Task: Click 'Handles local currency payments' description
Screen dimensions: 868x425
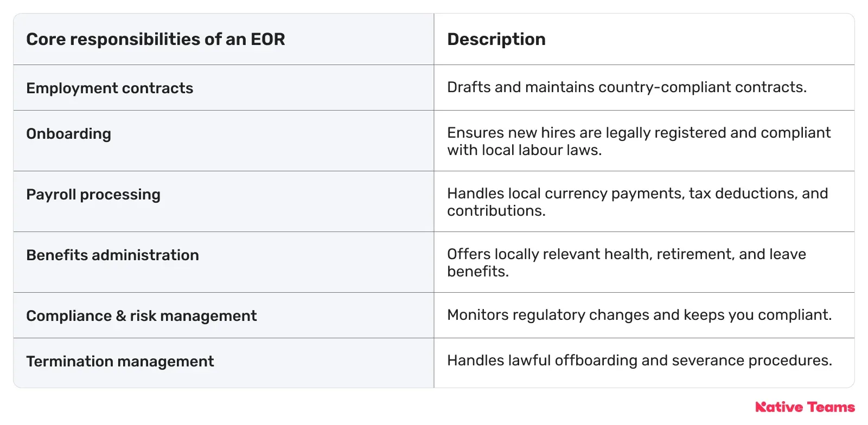Action: tap(637, 202)
